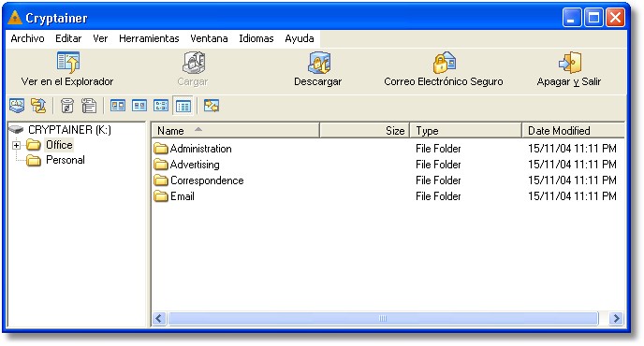Screen dimensions: 644x346
Task: Click the greyed Cargar toolbar icon
Action: pyautogui.click(x=193, y=63)
